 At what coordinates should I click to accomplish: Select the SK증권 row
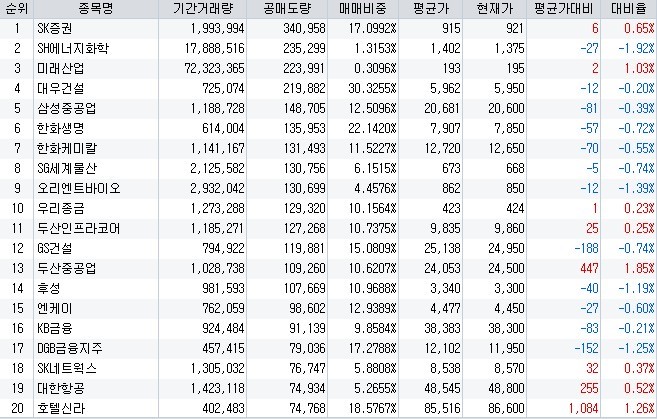pyautogui.click(x=328, y=28)
